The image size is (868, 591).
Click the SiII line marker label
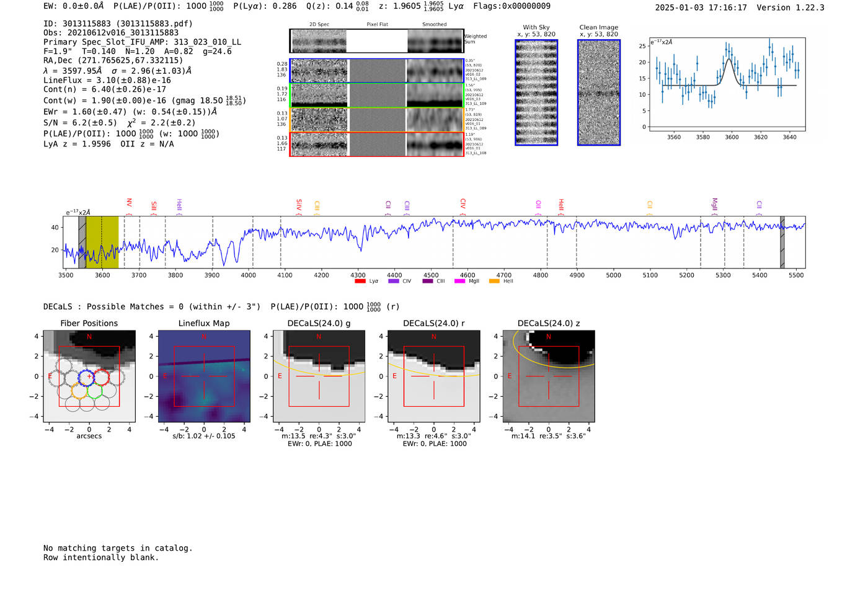(x=154, y=206)
